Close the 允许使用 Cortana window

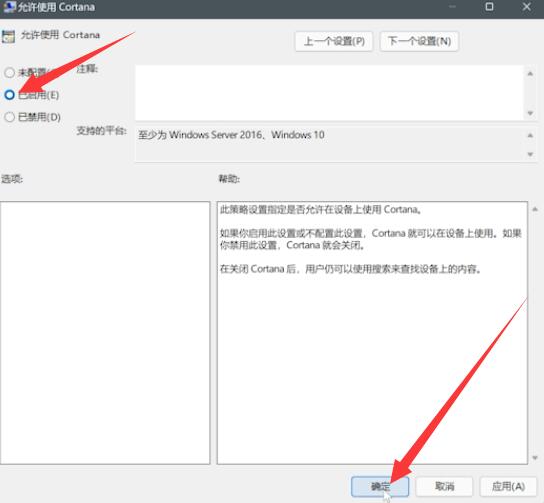pos(526,7)
